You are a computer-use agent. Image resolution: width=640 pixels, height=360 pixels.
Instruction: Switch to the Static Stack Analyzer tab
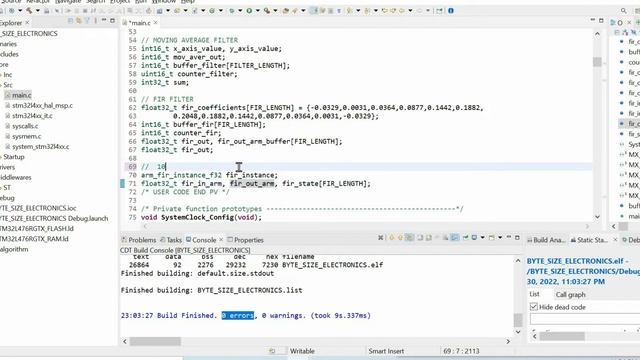[x=589, y=240]
